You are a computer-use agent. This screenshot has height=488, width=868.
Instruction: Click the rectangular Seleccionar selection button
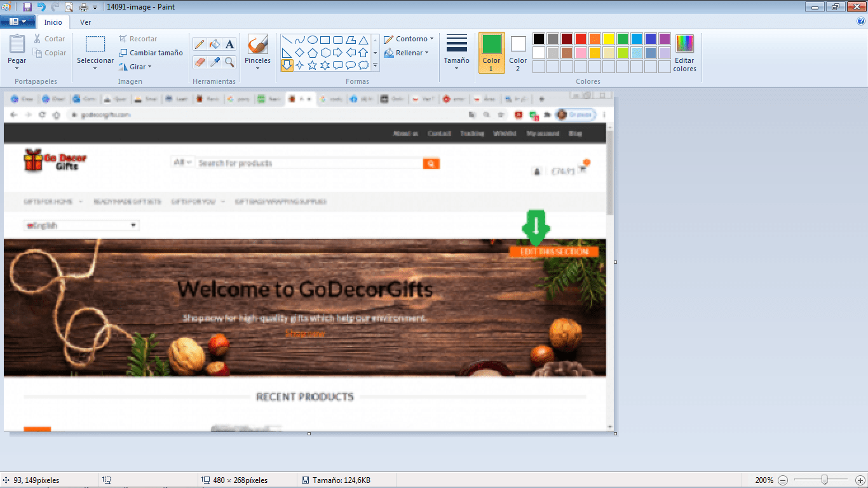(x=95, y=44)
